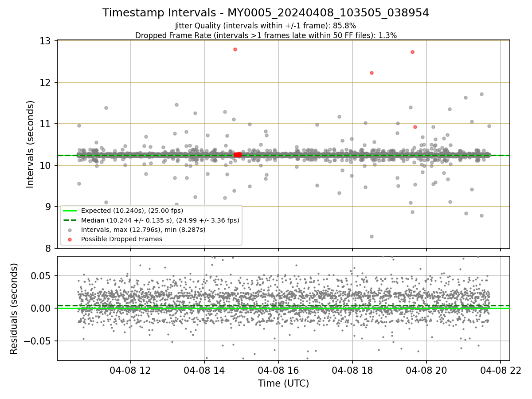Click the '04-08 12' x-axis tick label
The height and width of the screenshot is (399, 532).
(130, 371)
